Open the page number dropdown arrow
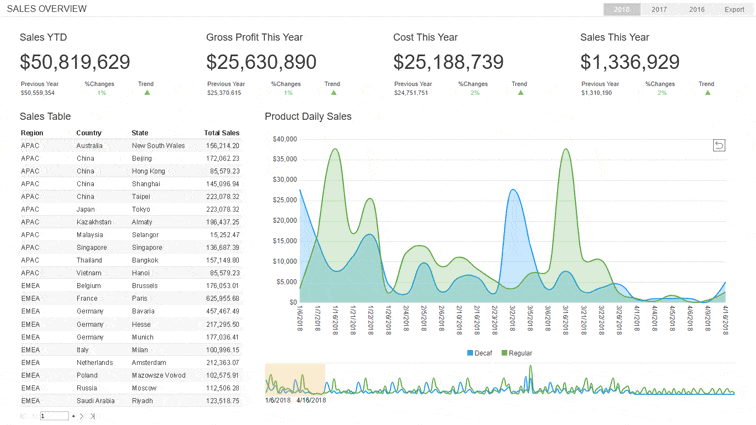The height and width of the screenshot is (425, 756). point(73,416)
